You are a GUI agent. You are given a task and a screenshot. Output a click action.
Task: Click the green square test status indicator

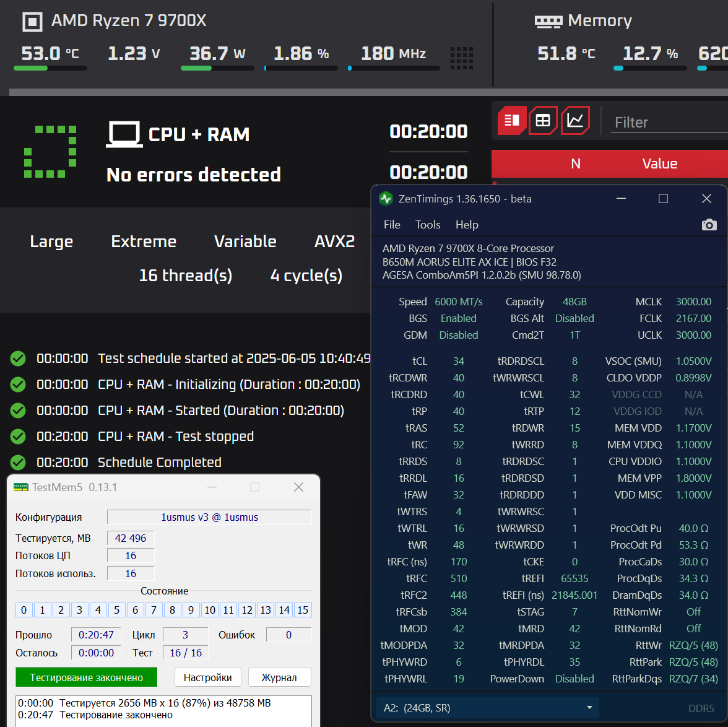coord(50,152)
